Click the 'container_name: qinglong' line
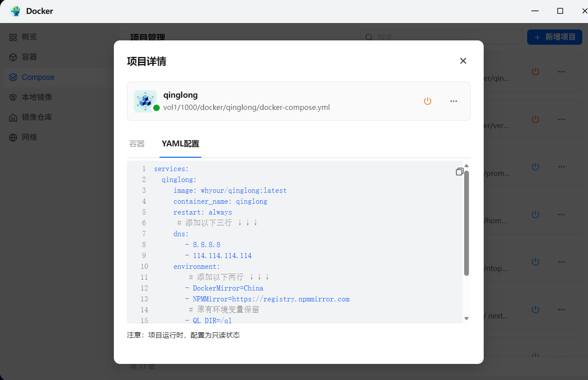 [220, 202]
